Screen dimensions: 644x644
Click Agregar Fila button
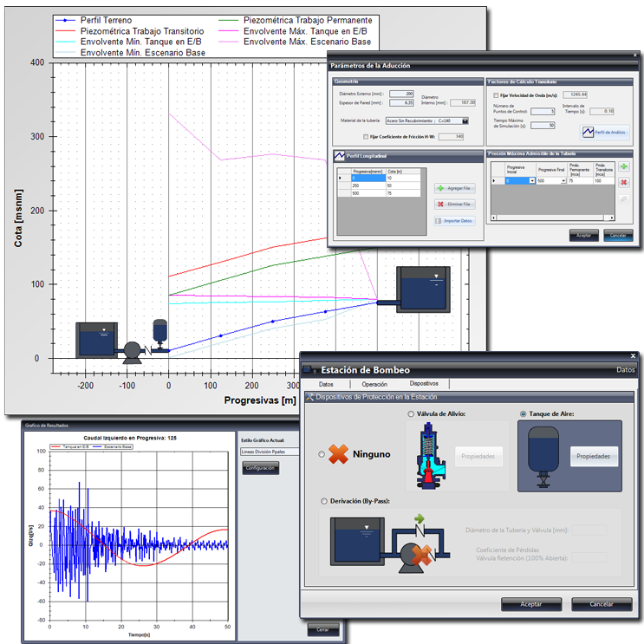click(x=455, y=188)
